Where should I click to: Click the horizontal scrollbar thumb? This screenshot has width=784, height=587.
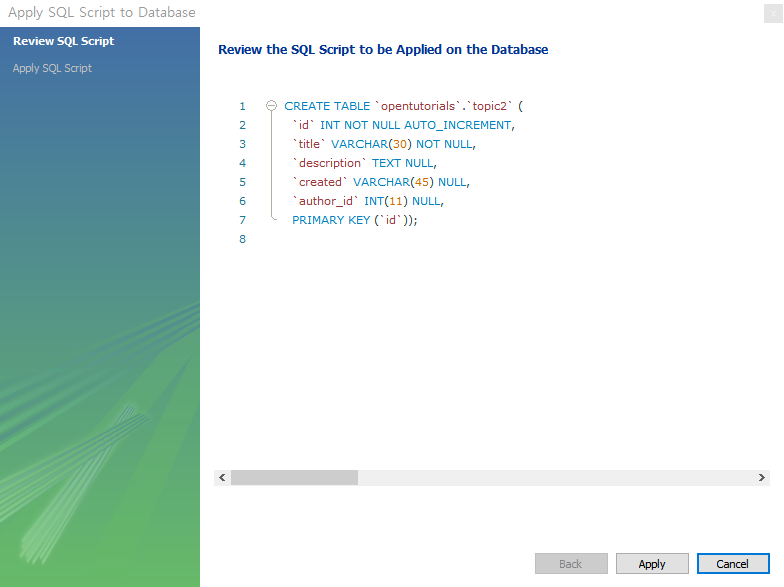294,478
